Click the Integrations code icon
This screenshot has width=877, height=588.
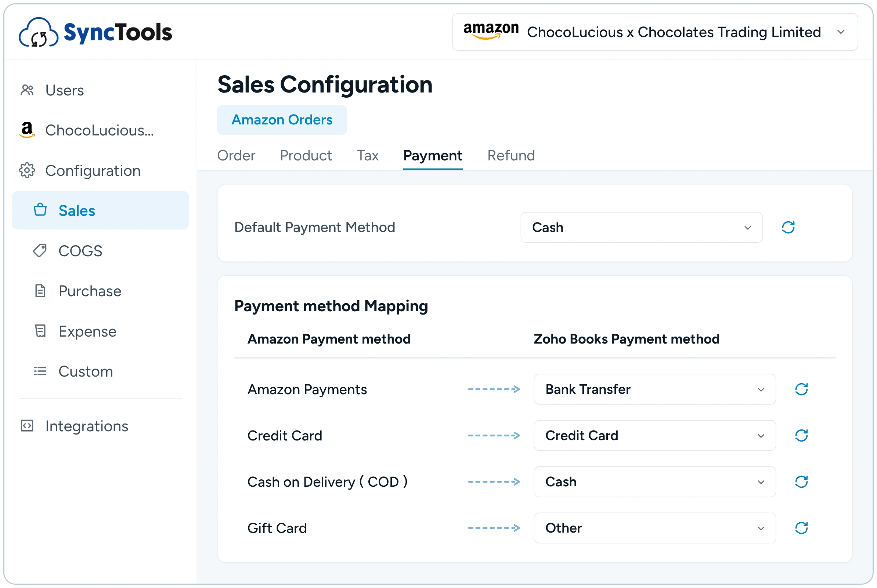(27, 427)
